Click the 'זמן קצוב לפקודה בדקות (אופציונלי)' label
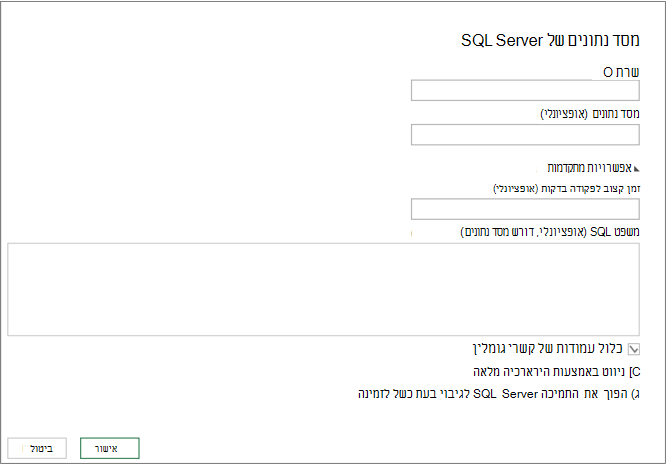The image size is (666, 464). 567,188
